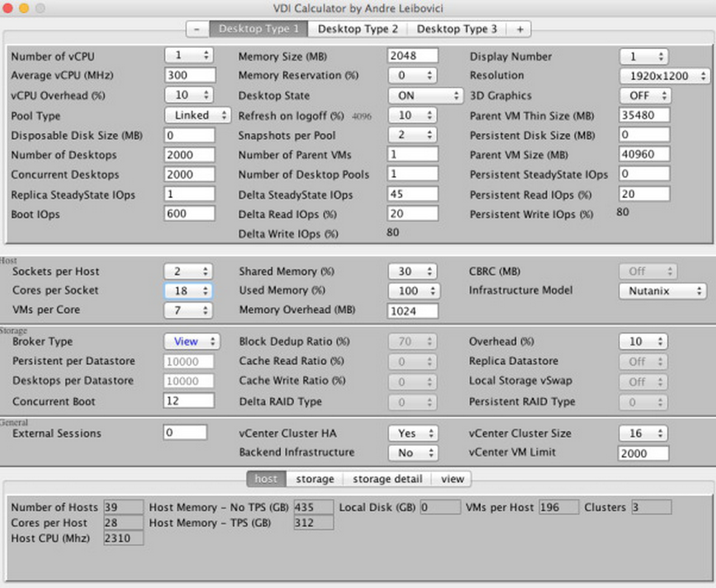Click Persistent SteadyState IOps field
Image resolution: width=716 pixels, height=588 pixels.
[644, 174]
